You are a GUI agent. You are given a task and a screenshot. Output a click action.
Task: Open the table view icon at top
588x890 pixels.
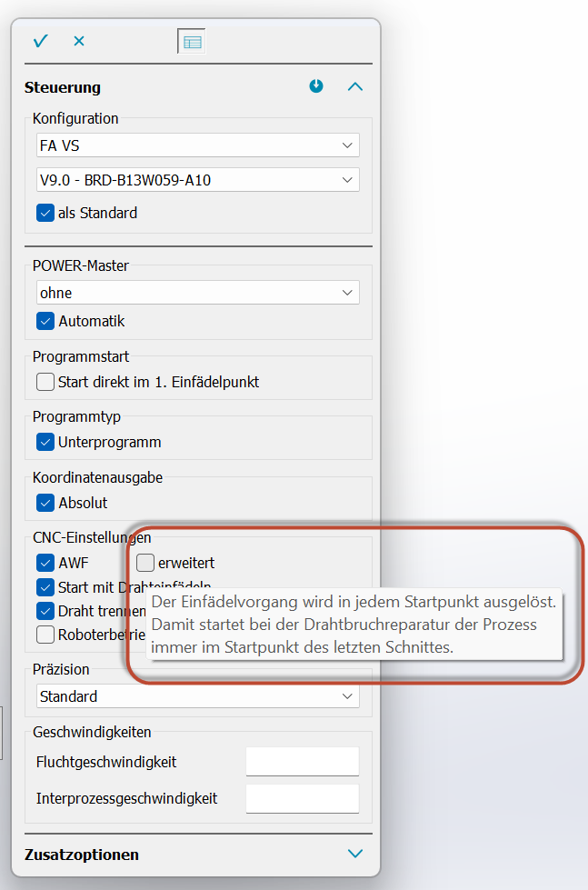tap(192, 42)
